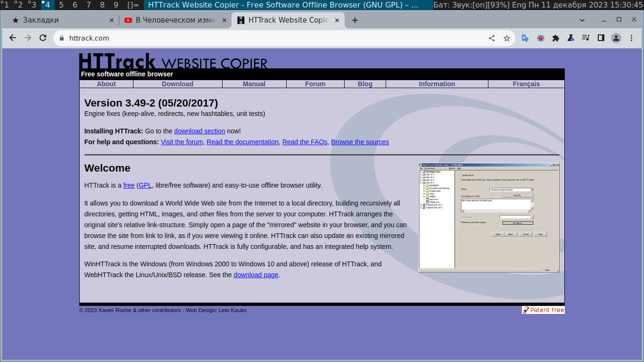Open the Extensions puzzle-piece menu
Screen dimensions: 644x362
pyautogui.click(x=556, y=38)
